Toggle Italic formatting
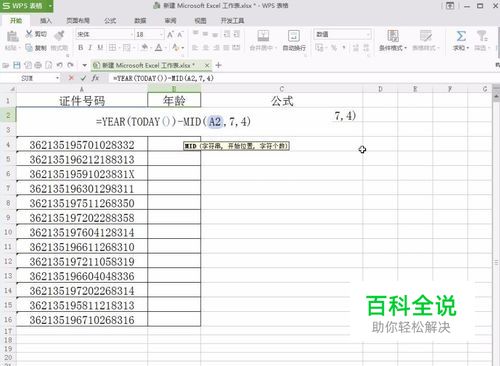Image resolution: width=500 pixels, height=366 pixels. pyautogui.click(x=90, y=48)
